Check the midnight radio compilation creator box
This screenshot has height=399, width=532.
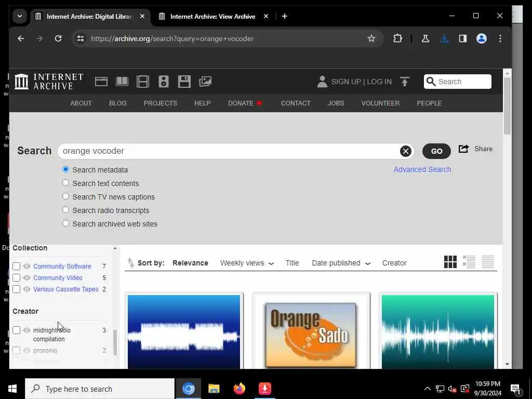pos(16,330)
